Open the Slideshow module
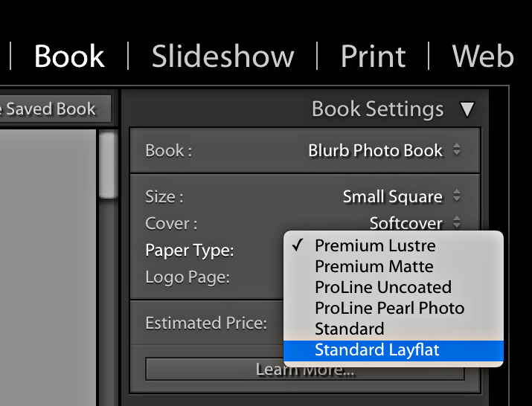The image size is (532, 406). click(x=222, y=57)
